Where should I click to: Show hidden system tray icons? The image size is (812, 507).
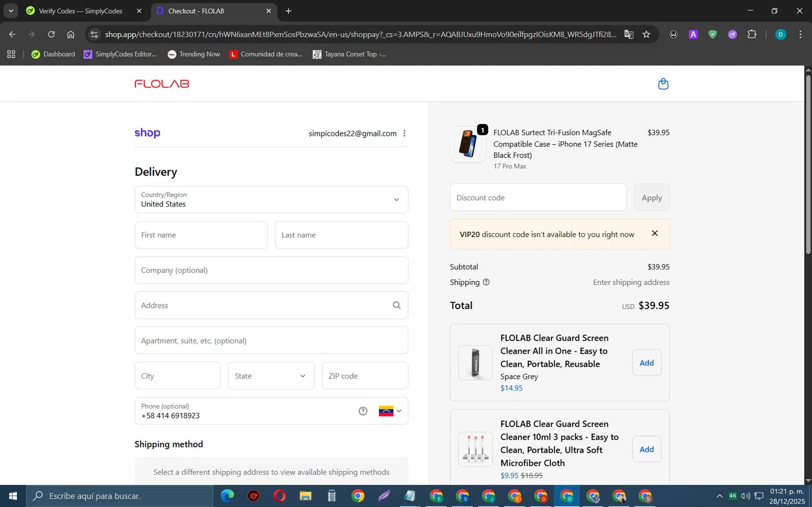click(x=719, y=496)
